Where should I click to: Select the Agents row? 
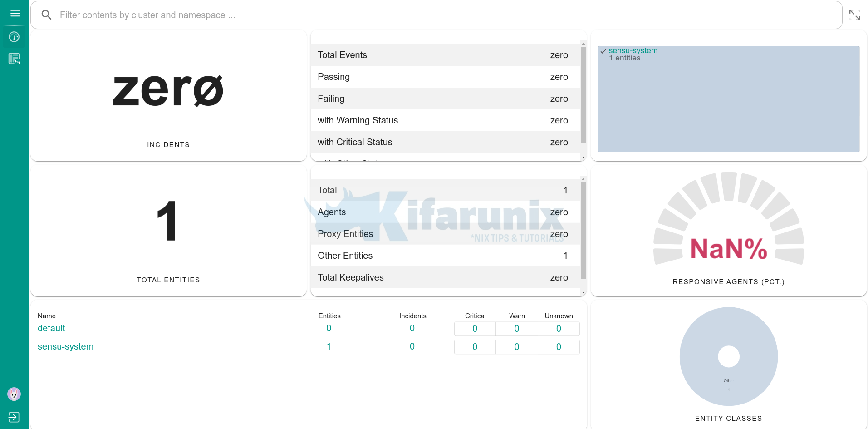[445, 212]
